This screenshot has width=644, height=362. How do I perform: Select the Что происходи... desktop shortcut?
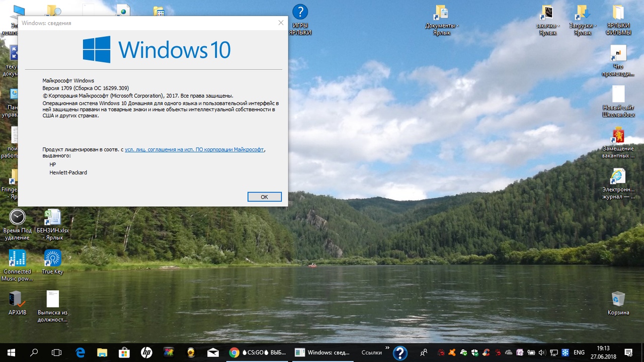[x=618, y=61]
